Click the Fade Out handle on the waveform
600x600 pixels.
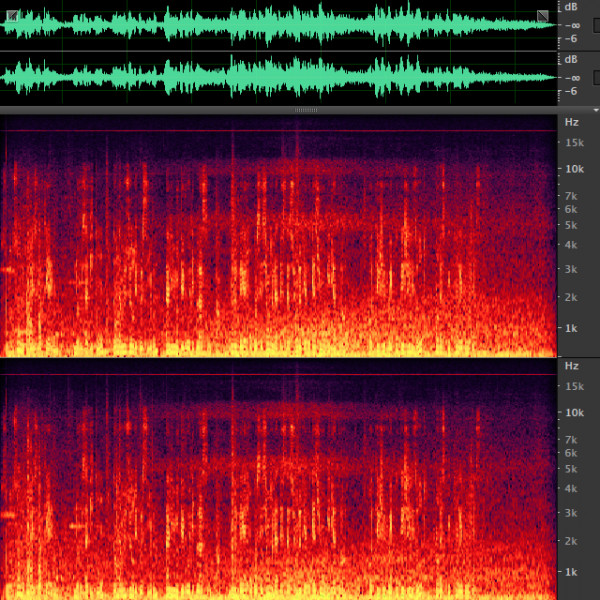click(543, 15)
